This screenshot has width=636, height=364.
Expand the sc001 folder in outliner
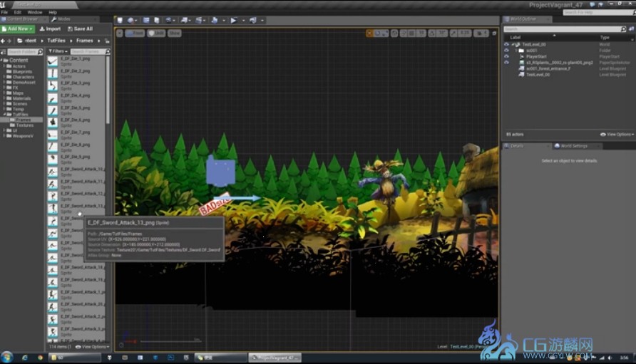[516, 51]
